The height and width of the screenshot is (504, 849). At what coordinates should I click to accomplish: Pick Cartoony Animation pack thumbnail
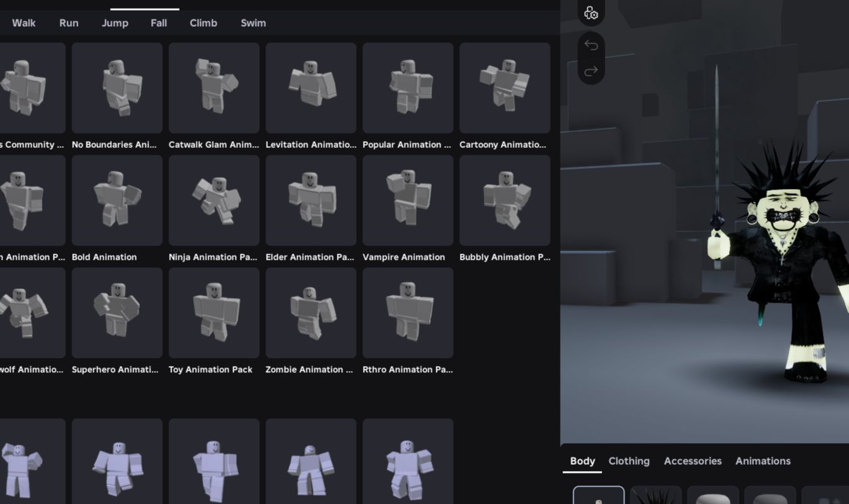tap(505, 88)
